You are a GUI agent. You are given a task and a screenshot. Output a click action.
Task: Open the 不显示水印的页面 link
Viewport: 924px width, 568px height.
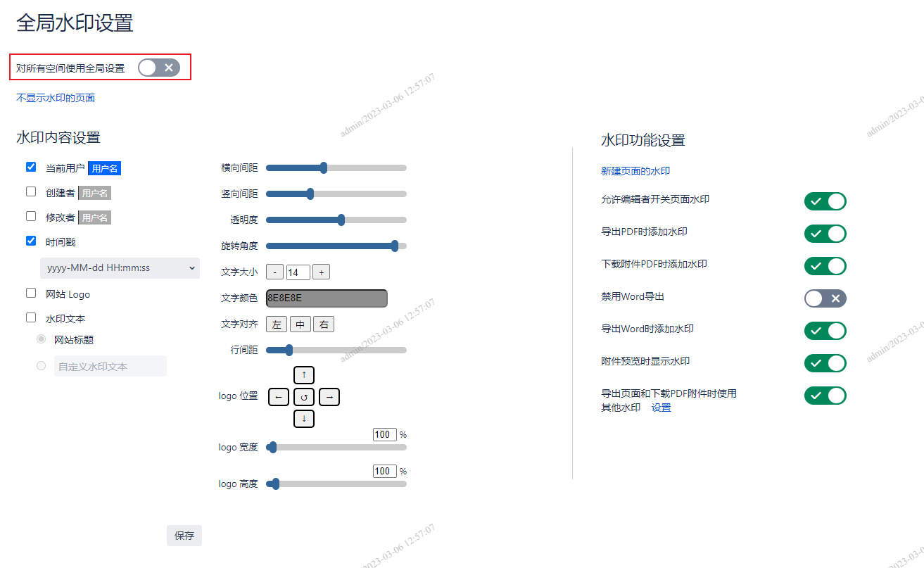[x=56, y=98]
